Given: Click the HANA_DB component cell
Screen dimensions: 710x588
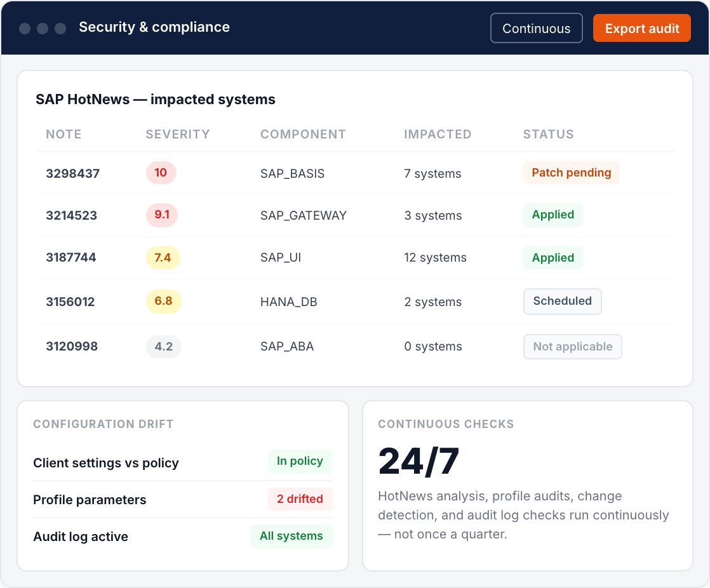Looking at the screenshot, I should (288, 302).
